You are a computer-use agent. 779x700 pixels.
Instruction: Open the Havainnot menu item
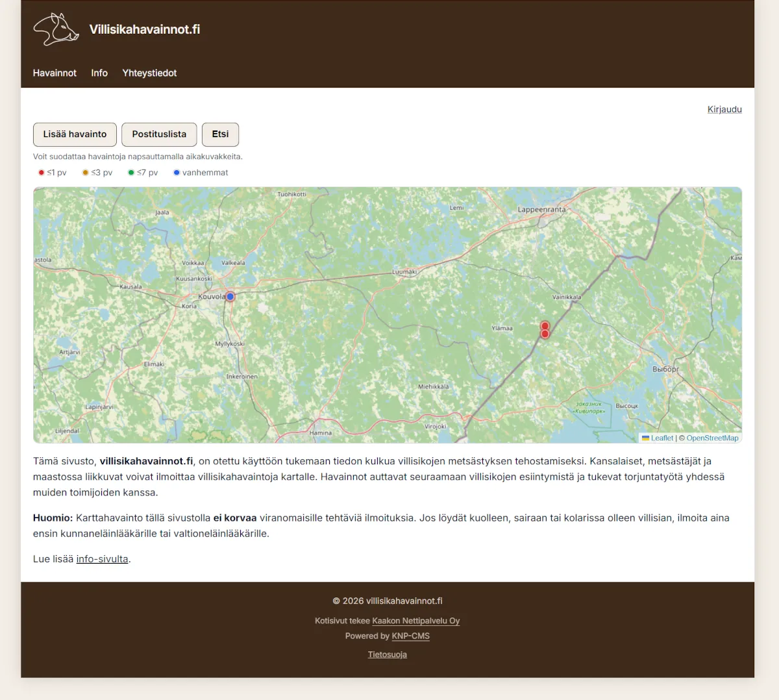click(x=55, y=73)
